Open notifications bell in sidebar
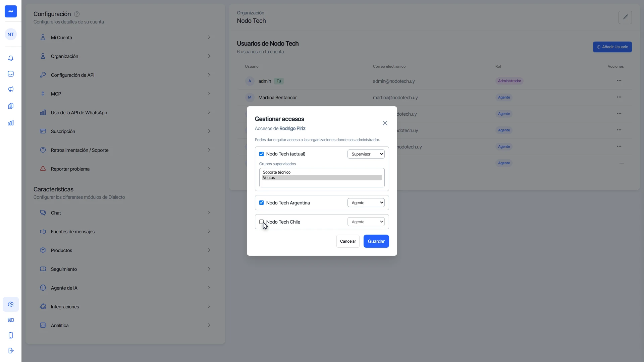 point(11,58)
